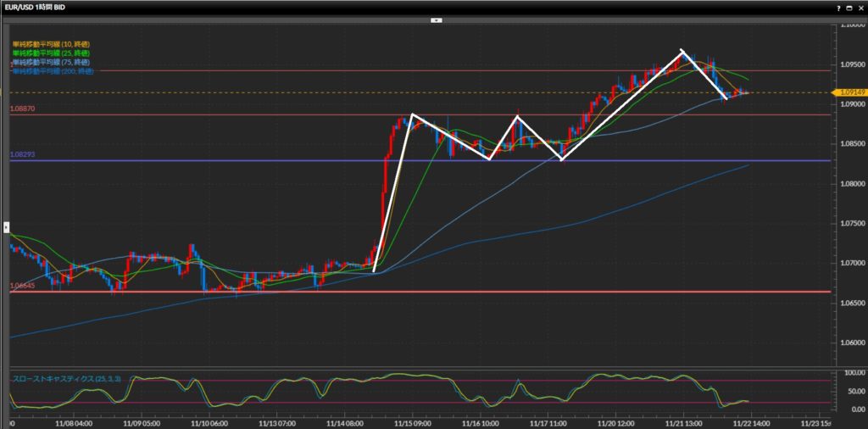
Task: Click the help question mark icon
Action: tap(839, 7)
